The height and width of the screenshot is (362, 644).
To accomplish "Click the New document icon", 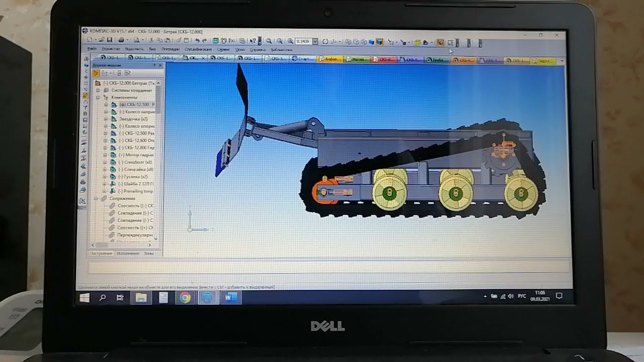I will (x=89, y=40).
